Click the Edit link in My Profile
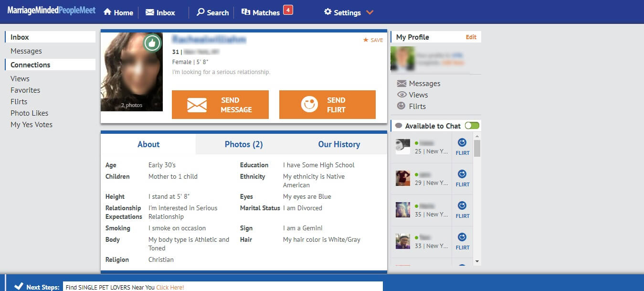This screenshot has width=644, height=291. click(x=471, y=37)
